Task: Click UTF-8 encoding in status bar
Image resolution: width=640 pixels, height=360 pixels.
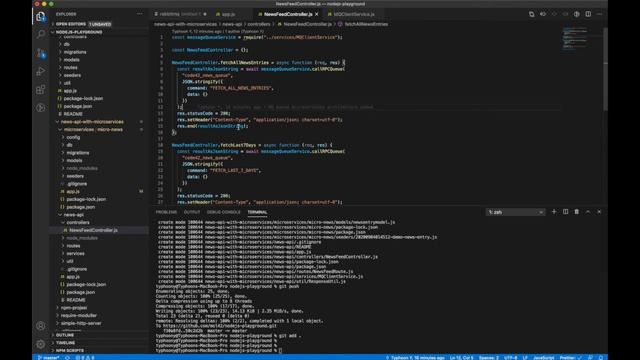Action: (510, 357)
